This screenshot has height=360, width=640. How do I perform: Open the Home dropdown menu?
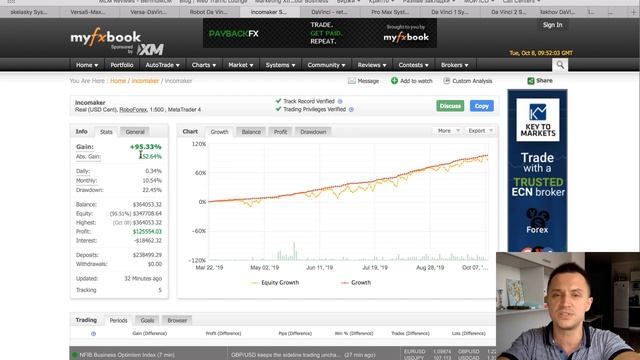[x=87, y=65]
